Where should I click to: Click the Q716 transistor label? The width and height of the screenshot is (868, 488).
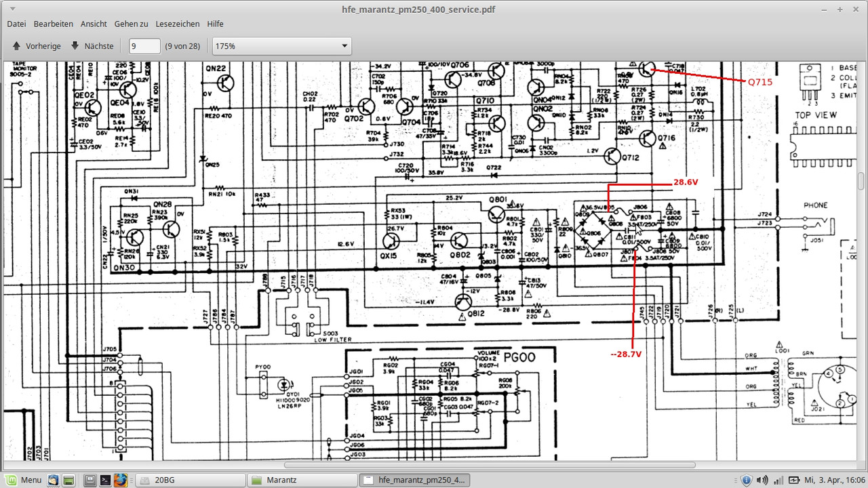click(667, 138)
